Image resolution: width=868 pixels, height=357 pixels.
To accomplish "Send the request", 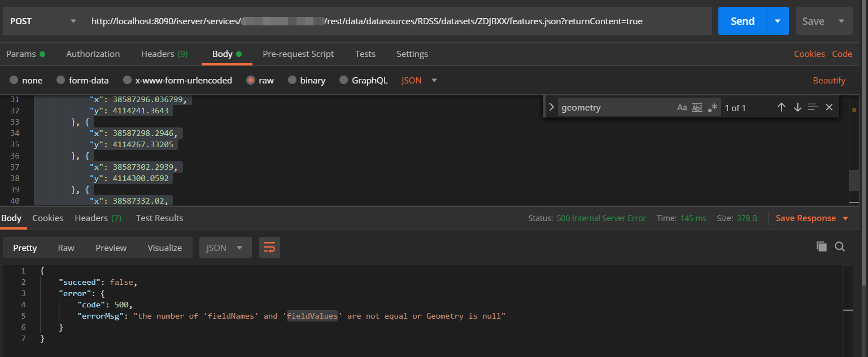I will (743, 21).
